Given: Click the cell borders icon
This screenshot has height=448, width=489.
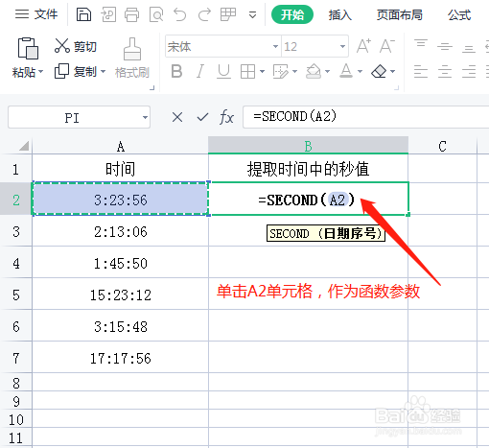Looking at the screenshot, I should (x=247, y=71).
